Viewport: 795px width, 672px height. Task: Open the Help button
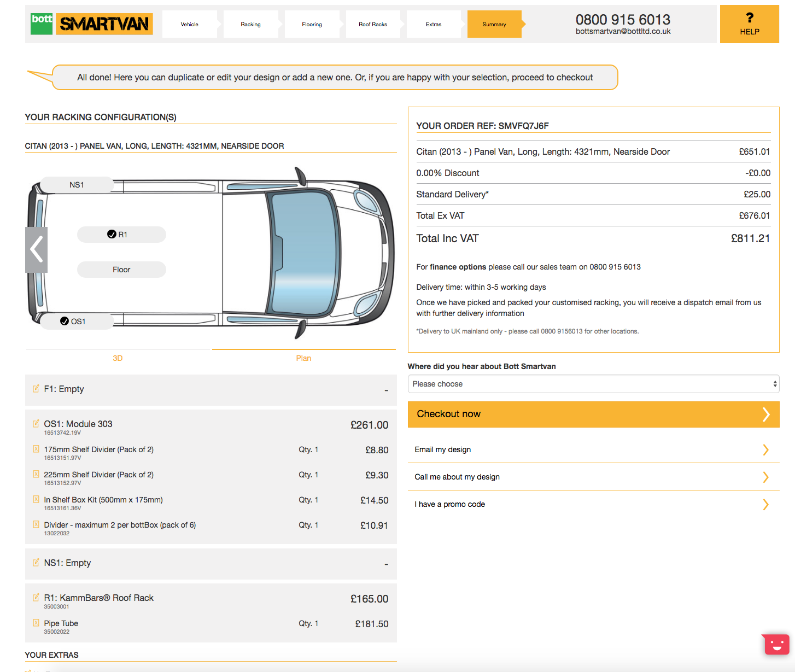[x=749, y=25]
